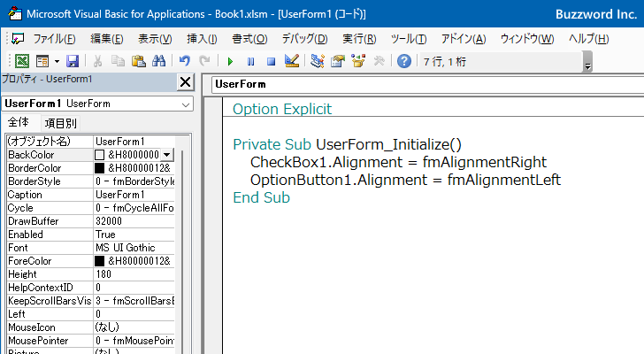Select the Left property name
The width and height of the screenshot is (644, 354).
point(17,314)
